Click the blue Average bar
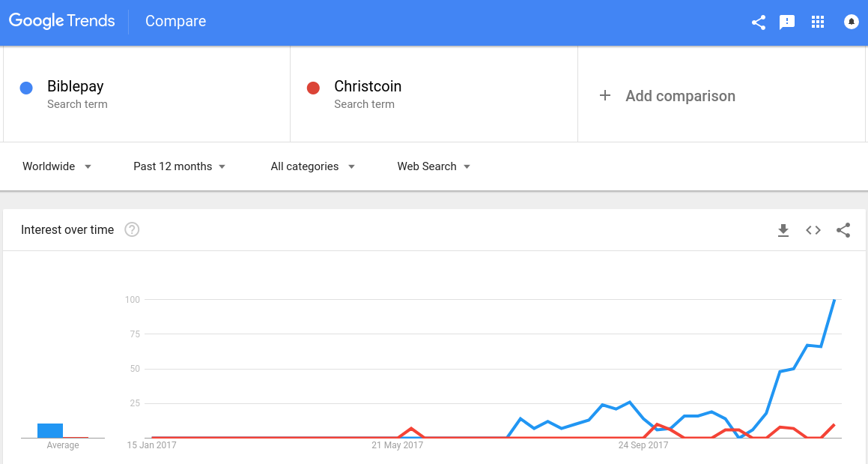868x464 pixels. click(x=50, y=430)
